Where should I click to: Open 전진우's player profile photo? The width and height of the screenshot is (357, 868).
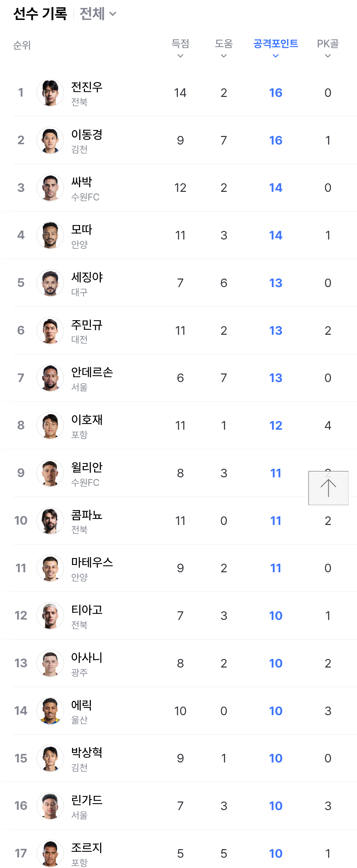pos(50,93)
